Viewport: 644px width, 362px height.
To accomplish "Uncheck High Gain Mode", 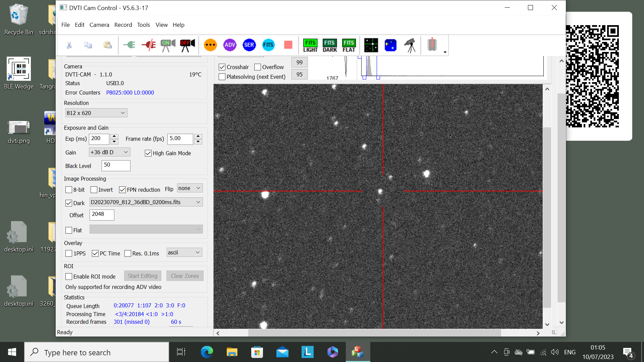I will click(148, 153).
